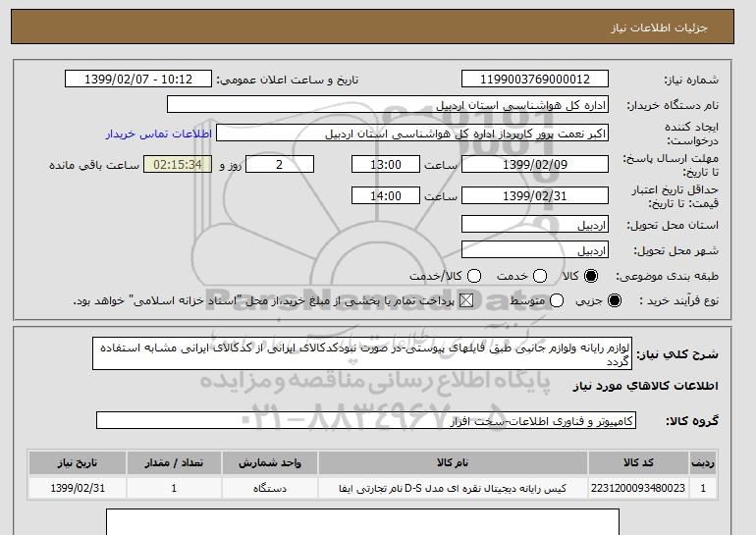The height and width of the screenshot is (535, 756).
Task: Click the remaining days field showing 2
Action: click(x=280, y=164)
